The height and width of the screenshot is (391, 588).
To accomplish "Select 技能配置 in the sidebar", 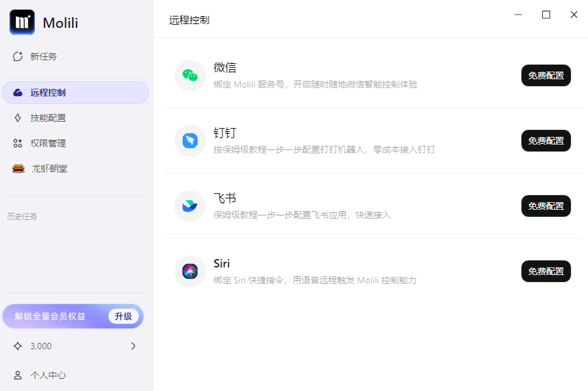I will 75,118.
